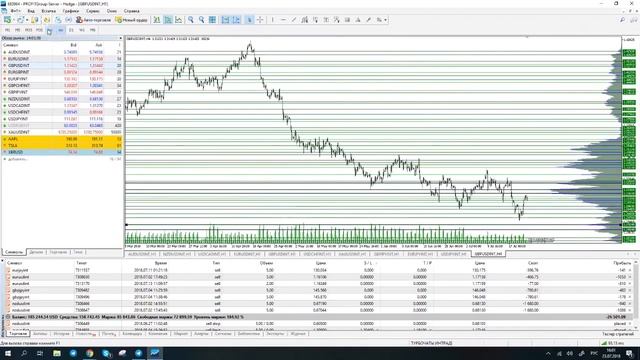The height and width of the screenshot is (360, 640).
Task: Open the New Chart toolbar icon
Action: coord(7,20)
